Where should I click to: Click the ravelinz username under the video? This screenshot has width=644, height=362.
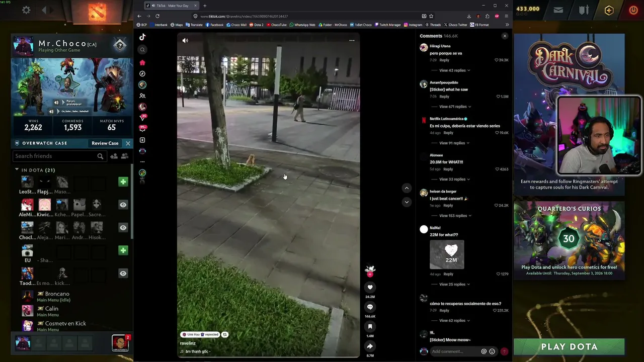tap(188, 343)
